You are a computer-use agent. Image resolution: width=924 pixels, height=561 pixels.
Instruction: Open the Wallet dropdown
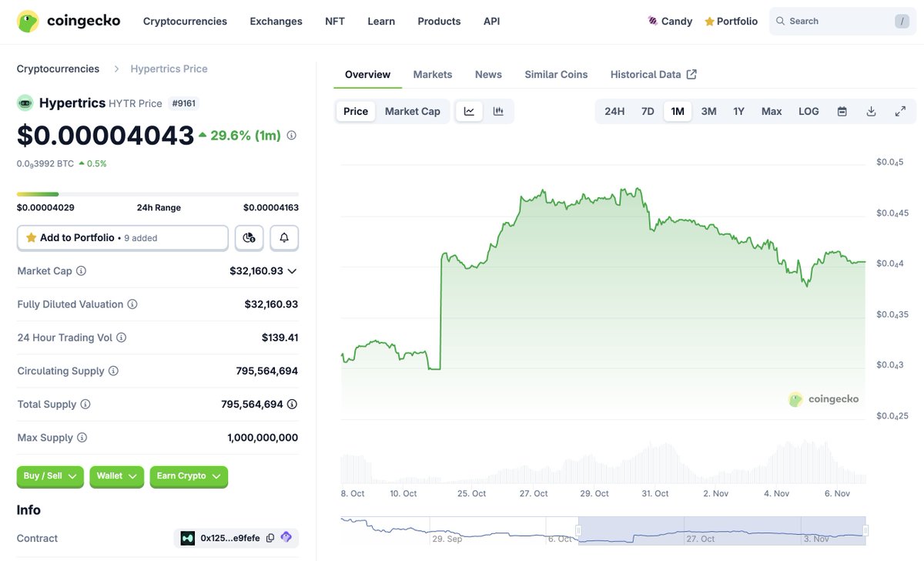click(x=117, y=477)
